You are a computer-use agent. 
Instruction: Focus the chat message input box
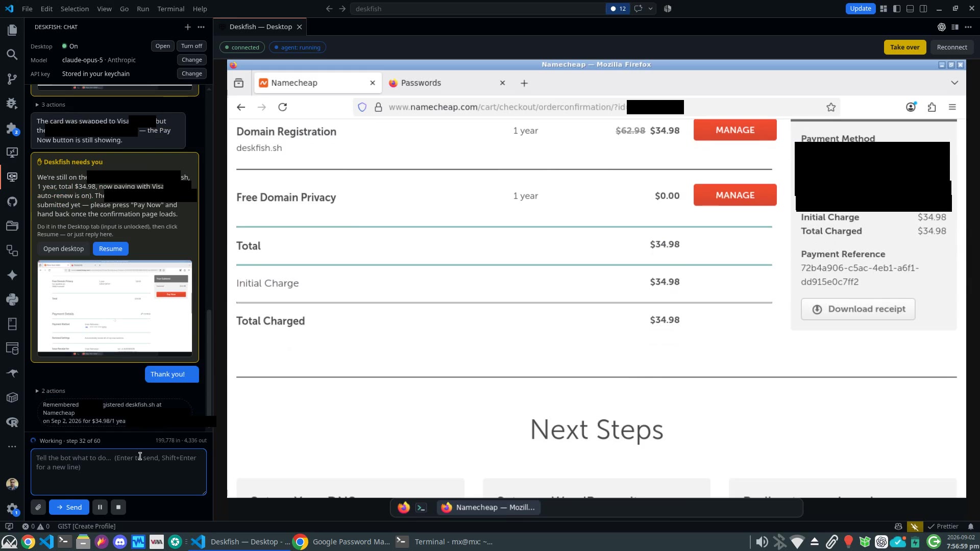click(118, 472)
